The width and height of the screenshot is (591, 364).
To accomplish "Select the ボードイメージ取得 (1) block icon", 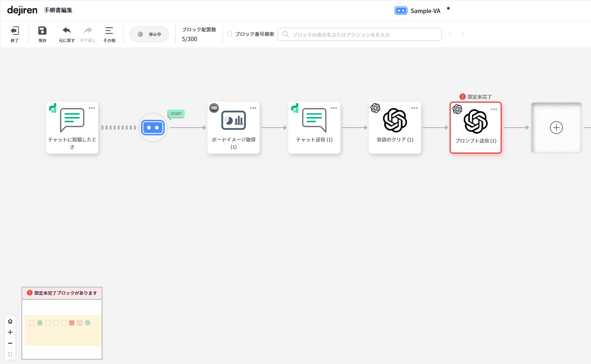I will (x=234, y=120).
